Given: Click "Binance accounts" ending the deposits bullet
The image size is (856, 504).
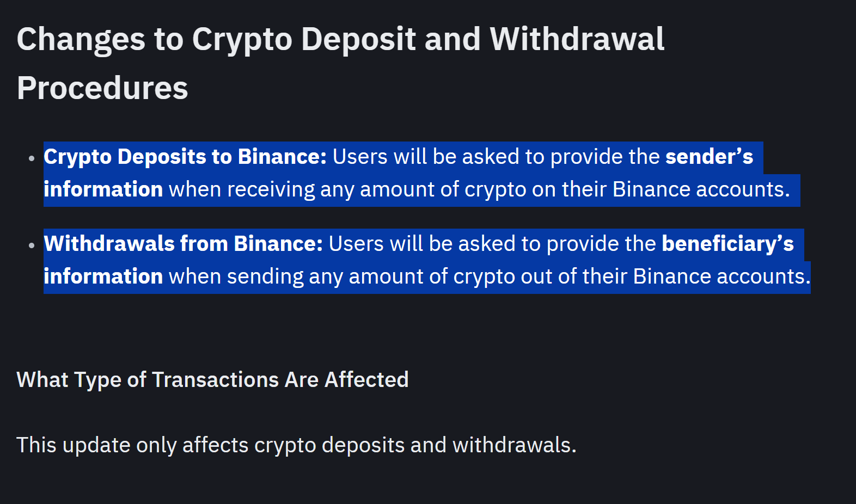Looking at the screenshot, I should [x=700, y=189].
